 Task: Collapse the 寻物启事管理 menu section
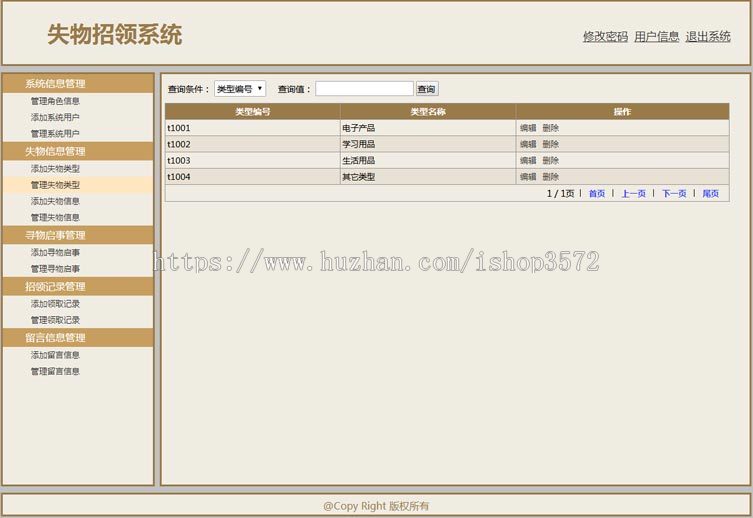tap(78, 235)
